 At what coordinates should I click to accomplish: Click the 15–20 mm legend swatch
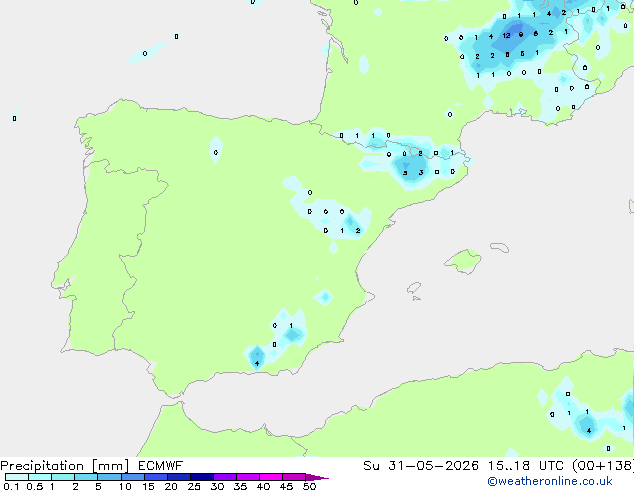[155, 477]
